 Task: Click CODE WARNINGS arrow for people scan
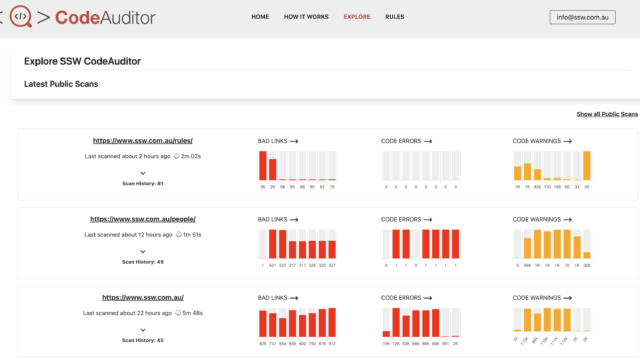(567, 220)
